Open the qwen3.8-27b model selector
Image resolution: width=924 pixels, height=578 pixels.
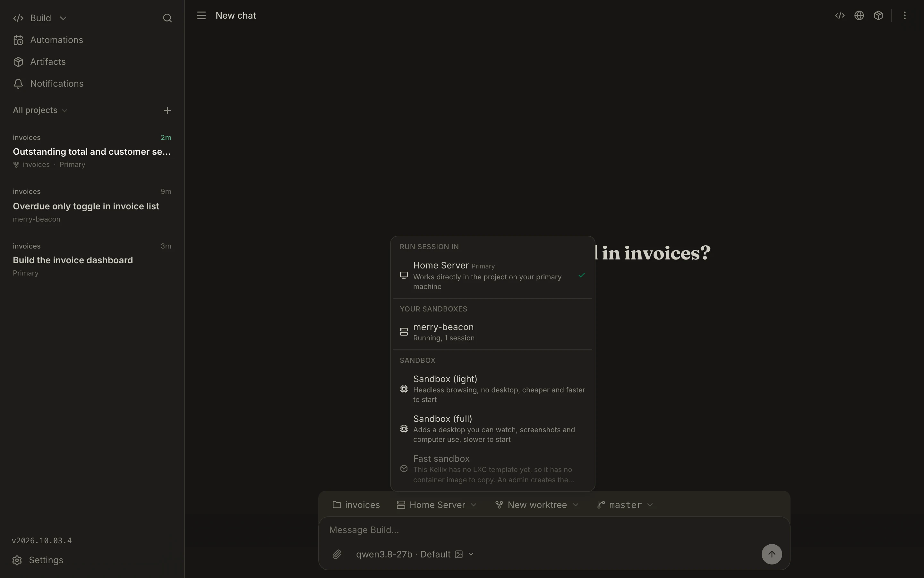point(415,554)
